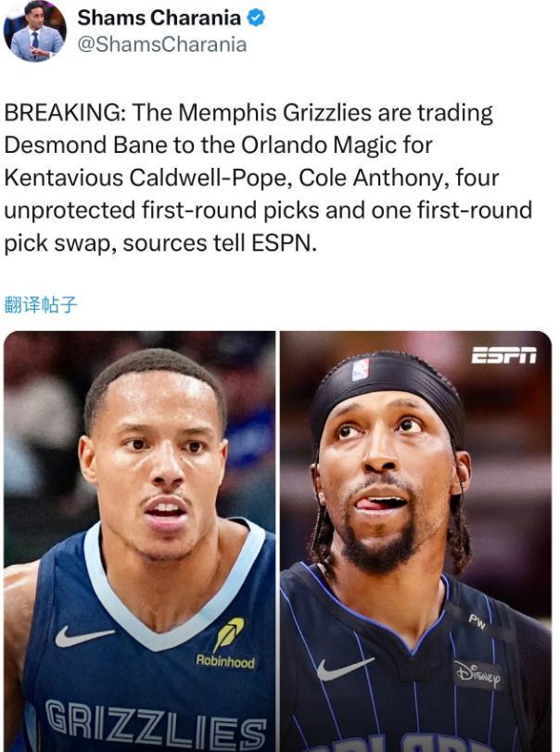The image size is (560, 752).
Task: Click the word BREAKING in the tweet
Action: 63,113
